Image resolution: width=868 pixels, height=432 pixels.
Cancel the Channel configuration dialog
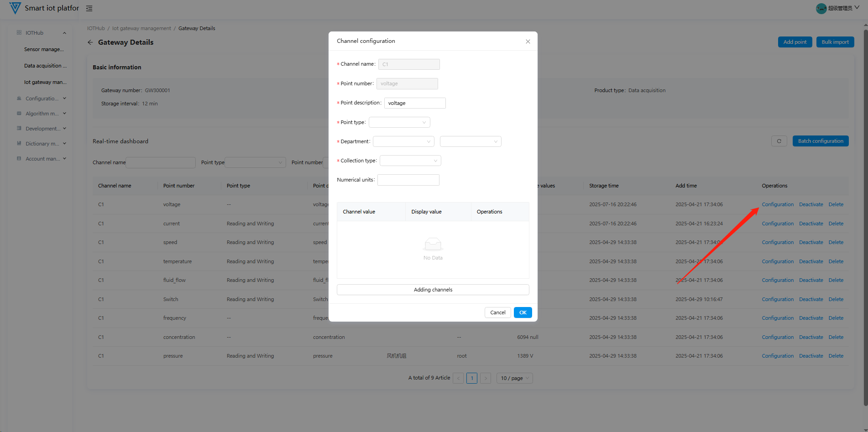click(497, 312)
